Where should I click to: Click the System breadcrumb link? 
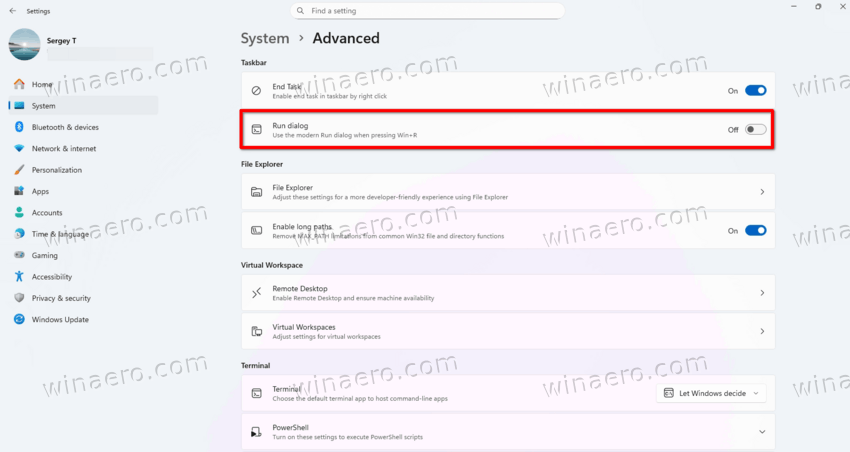pos(265,38)
